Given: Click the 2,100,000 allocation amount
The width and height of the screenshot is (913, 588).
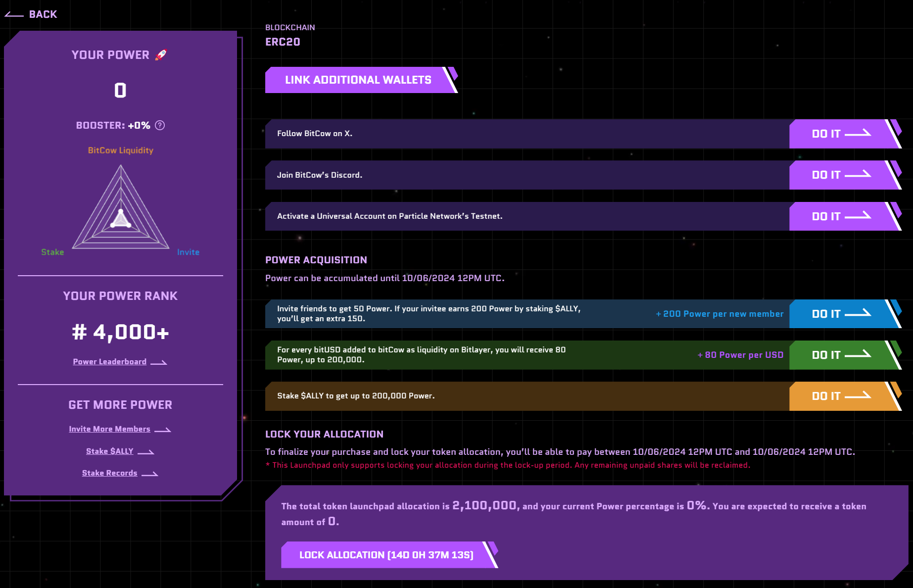Looking at the screenshot, I should (x=484, y=505).
